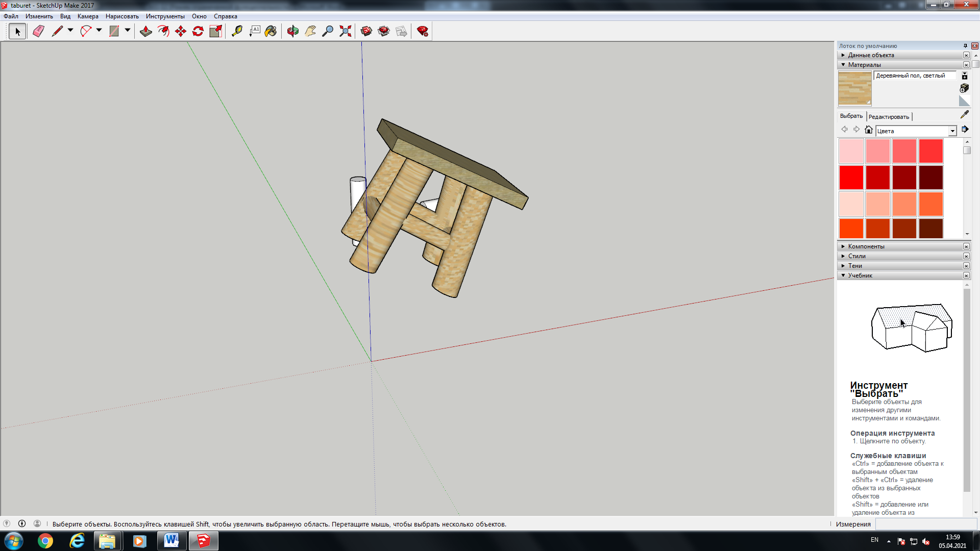Close the Компоненты panel section
This screenshot has height=551, width=980.
(966, 246)
